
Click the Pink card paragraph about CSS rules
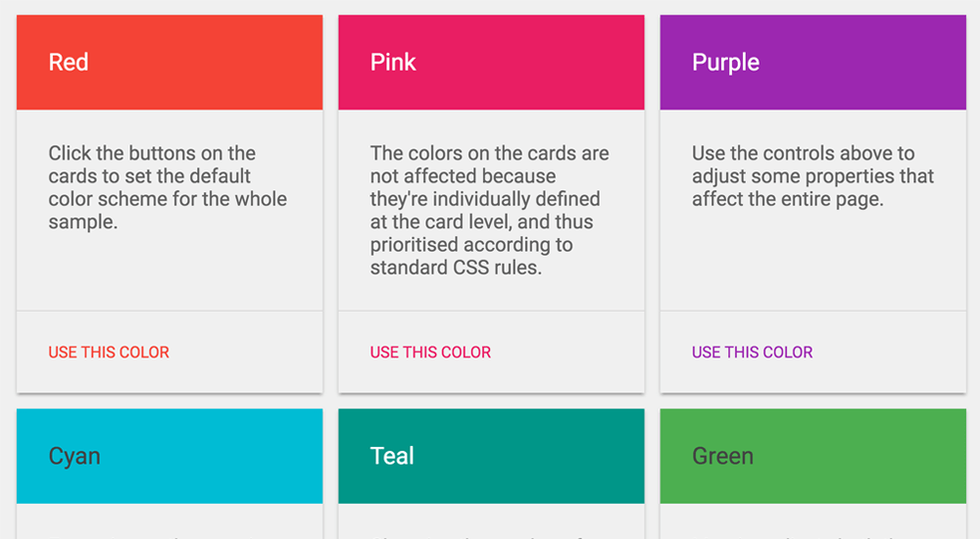point(489,210)
